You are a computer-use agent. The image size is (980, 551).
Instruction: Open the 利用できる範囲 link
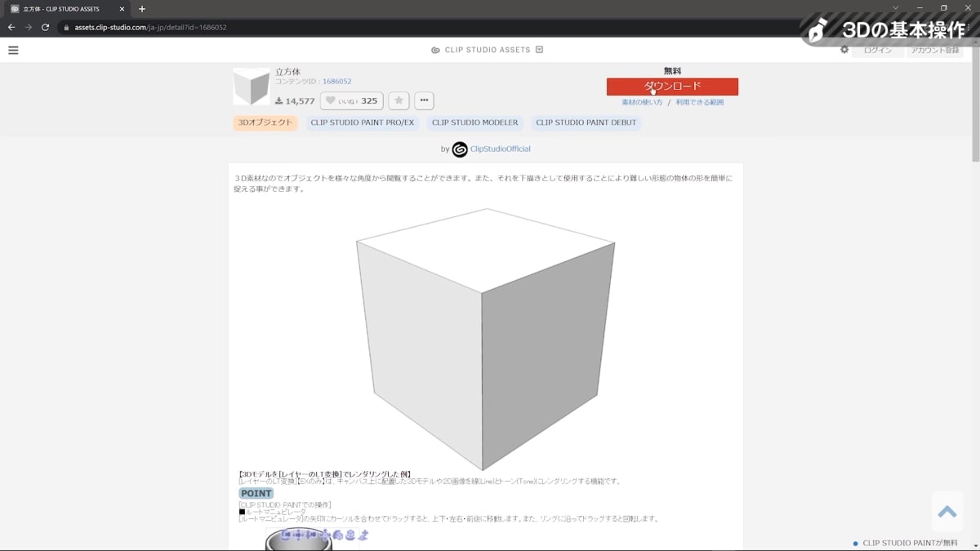[x=700, y=103]
